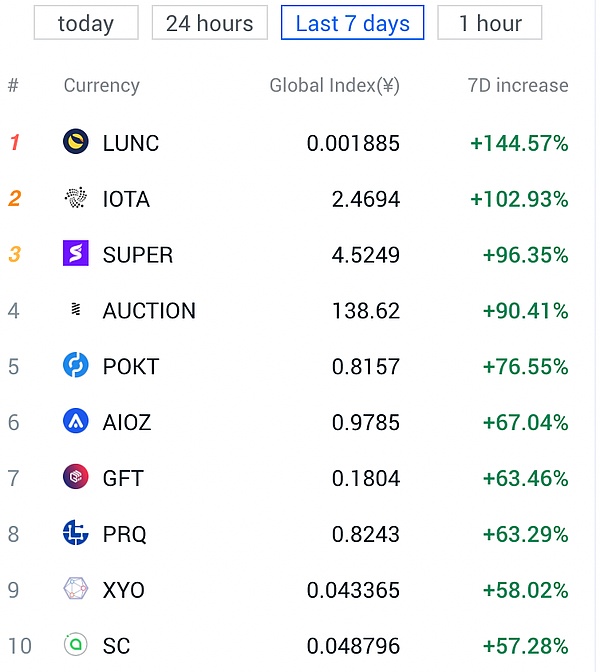Click the PRQ coin icon

tap(76, 534)
